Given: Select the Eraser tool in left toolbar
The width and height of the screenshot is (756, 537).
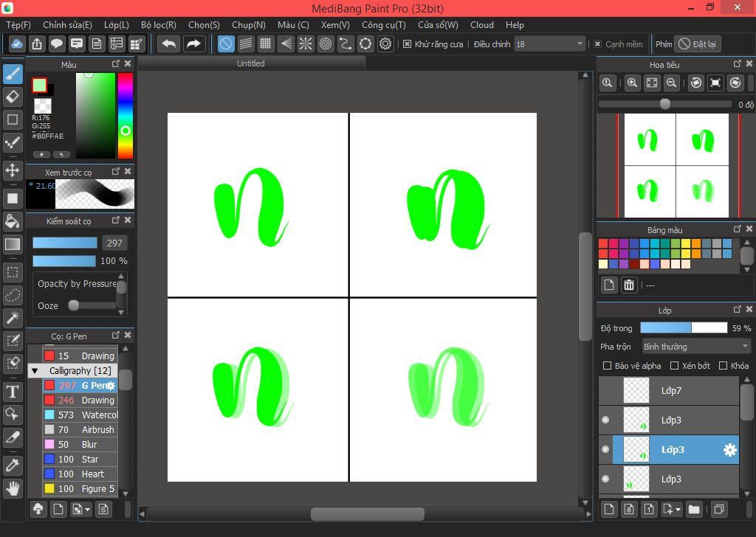Looking at the screenshot, I should pyautogui.click(x=13, y=97).
